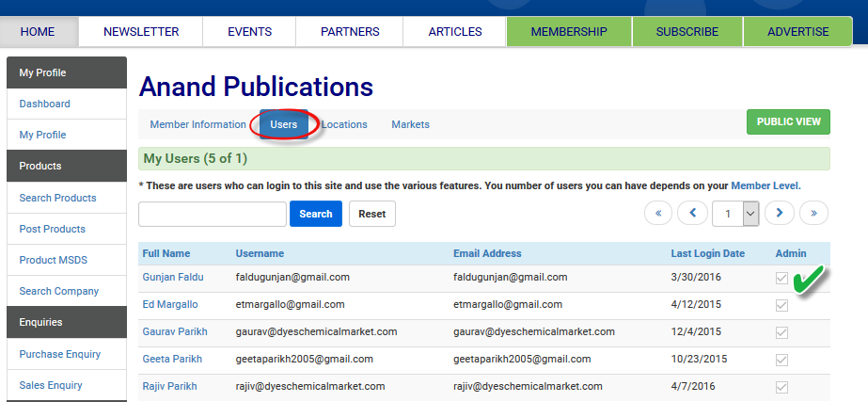The image size is (868, 402).
Task: Go to first page of users
Action: (x=658, y=213)
